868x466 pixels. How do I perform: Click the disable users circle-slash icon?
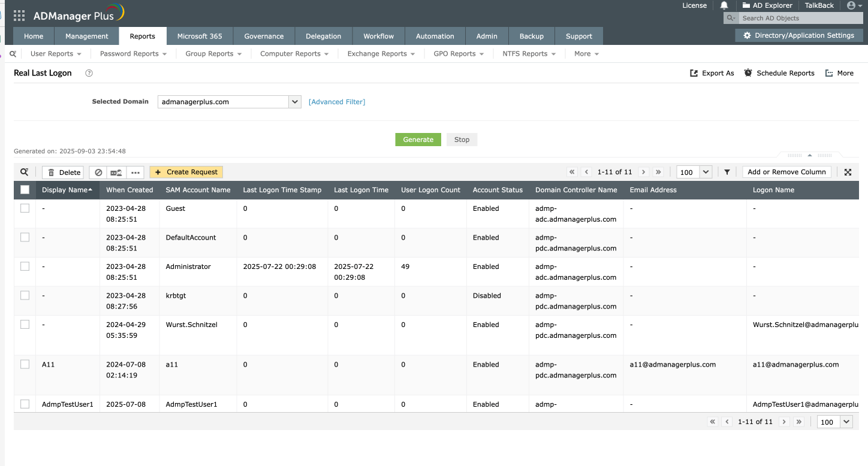[x=98, y=173]
